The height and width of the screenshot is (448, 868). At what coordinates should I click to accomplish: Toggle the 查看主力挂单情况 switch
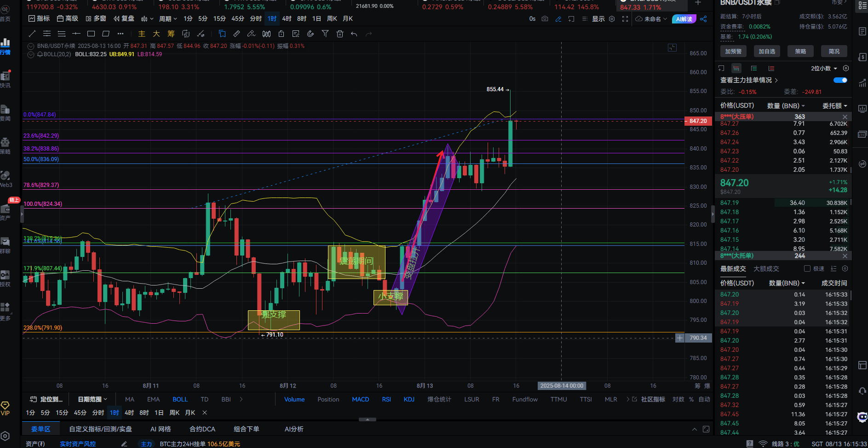tap(840, 80)
